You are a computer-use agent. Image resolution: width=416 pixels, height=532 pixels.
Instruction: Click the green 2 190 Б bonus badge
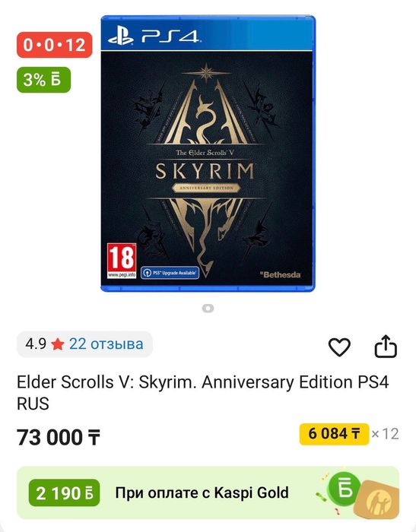(64, 492)
